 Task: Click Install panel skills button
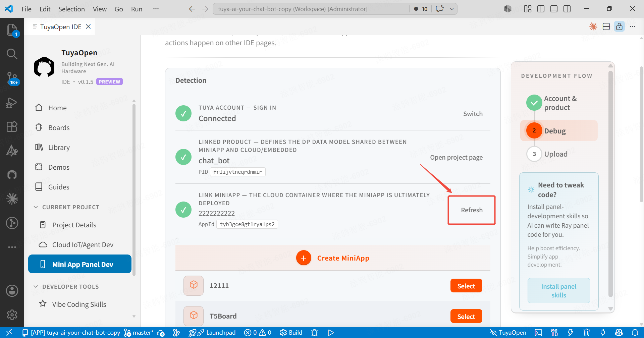coord(559,291)
